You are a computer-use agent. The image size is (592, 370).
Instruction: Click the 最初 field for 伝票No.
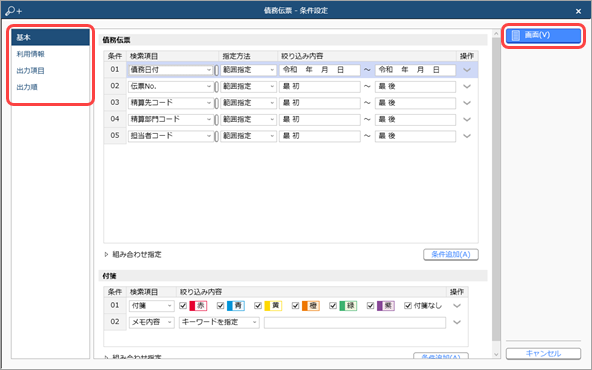(x=320, y=86)
